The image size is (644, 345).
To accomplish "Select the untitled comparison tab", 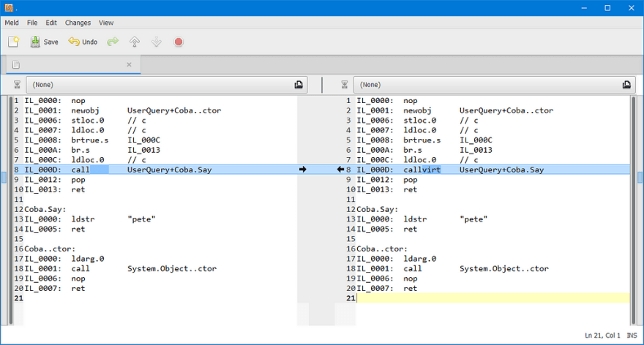I will click(73, 65).
